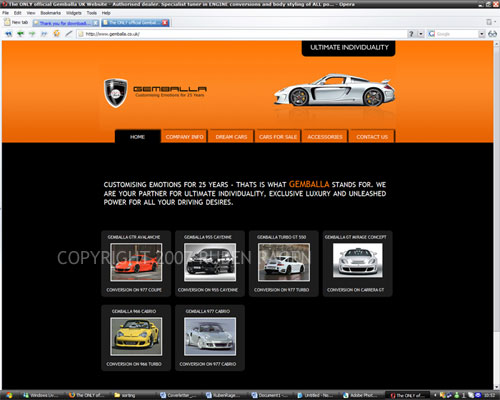
Task: Click 'CONVERSION ON 955 CAYENNE' caption
Action: (x=208, y=290)
